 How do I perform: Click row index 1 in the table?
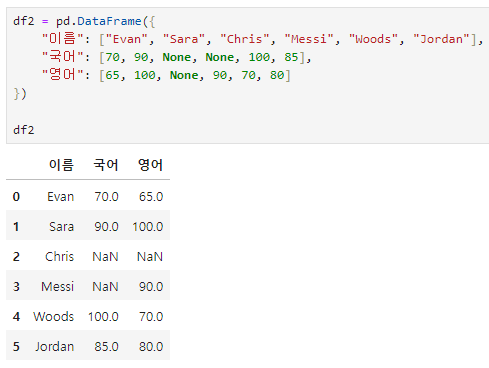click(x=16, y=227)
